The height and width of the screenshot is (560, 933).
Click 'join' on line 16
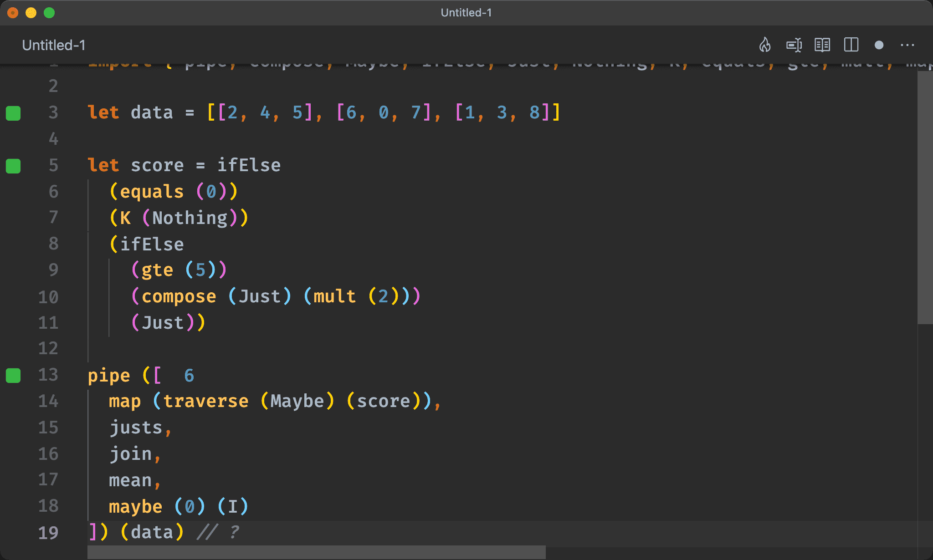point(130,454)
